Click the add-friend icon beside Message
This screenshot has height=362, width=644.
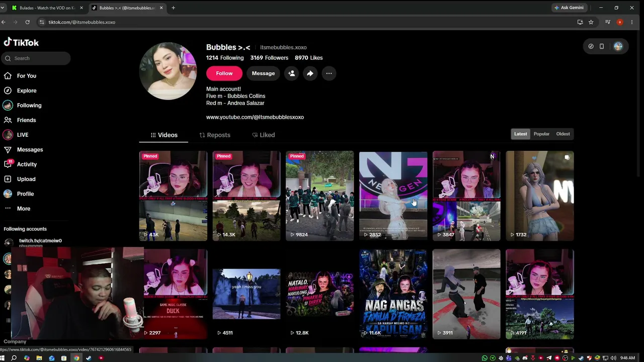pyautogui.click(x=291, y=73)
